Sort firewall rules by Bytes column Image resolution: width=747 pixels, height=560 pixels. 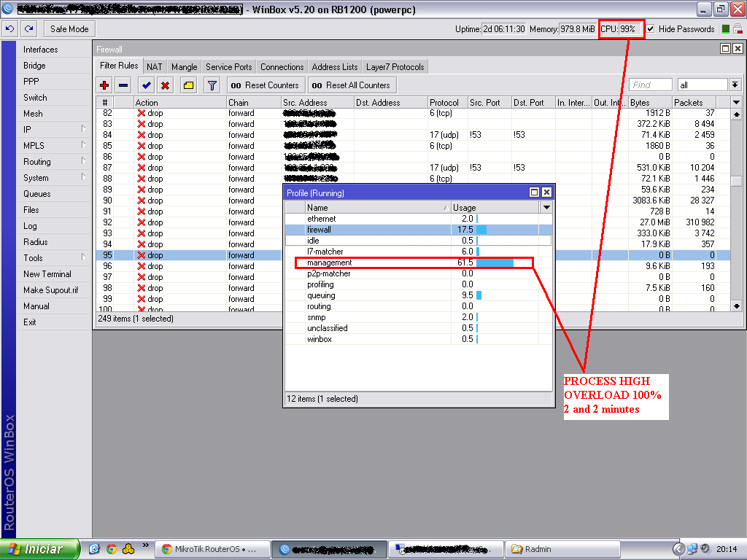(650, 102)
